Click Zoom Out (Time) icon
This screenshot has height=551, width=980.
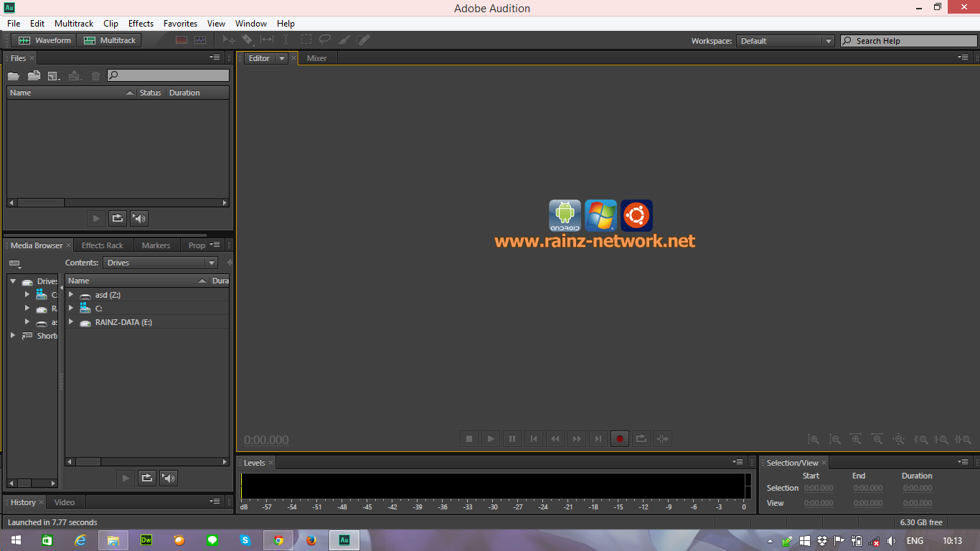[x=877, y=439]
